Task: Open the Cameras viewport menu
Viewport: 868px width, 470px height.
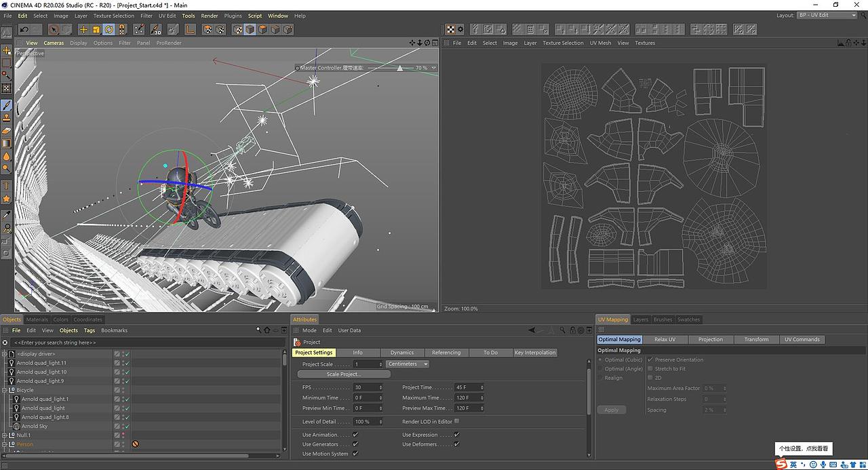Action: click(54, 43)
